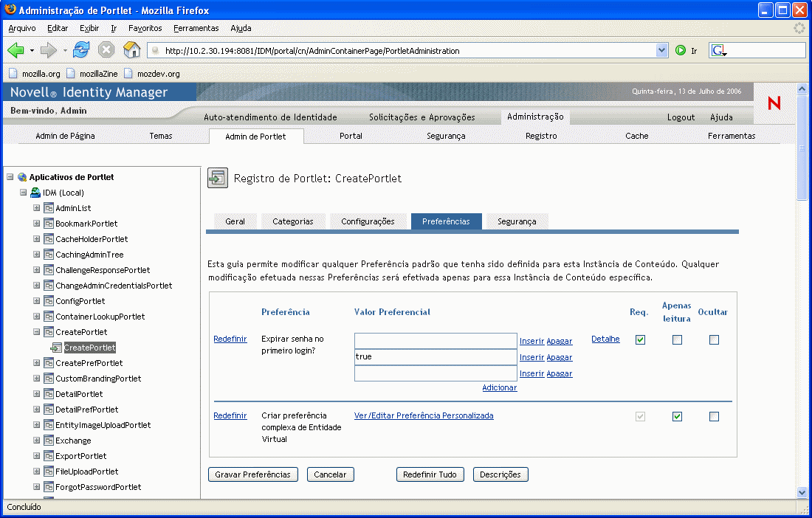Open the Cache admin tab

click(636, 136)
